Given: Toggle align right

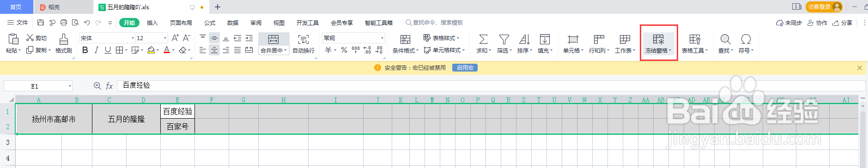Looking at the screenshot, I should coord(226,50).
